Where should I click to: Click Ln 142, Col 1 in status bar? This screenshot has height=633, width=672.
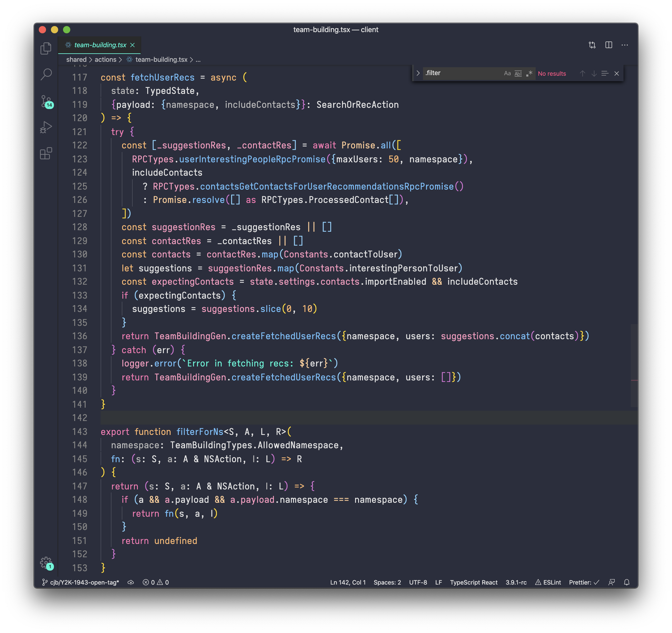pyautogui.click(x=348, y=582)
